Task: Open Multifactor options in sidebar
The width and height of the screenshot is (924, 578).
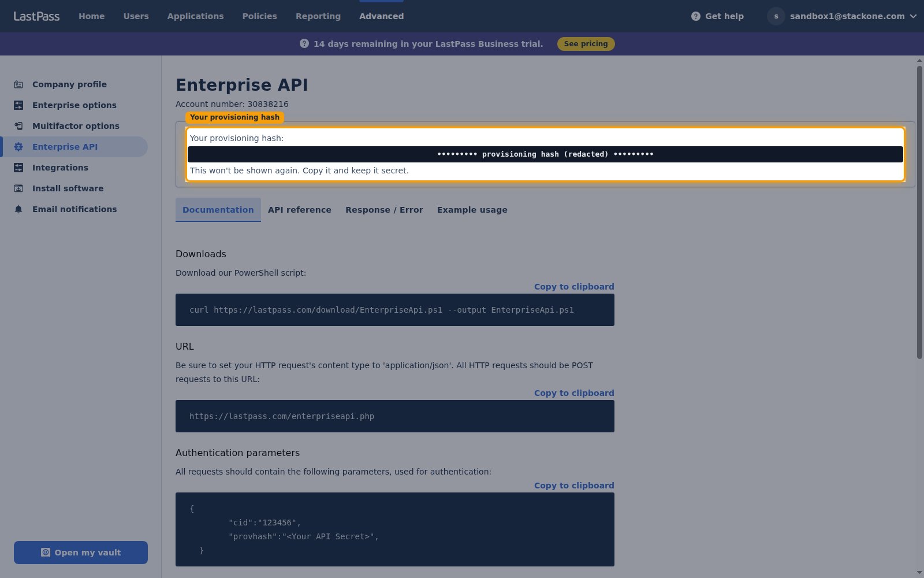Action: (74, 126)
